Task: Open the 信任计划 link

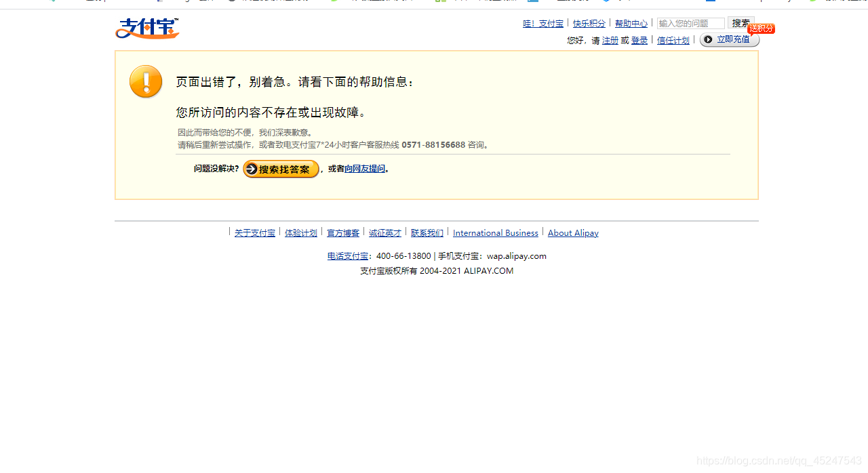Action: click(x=673, y=41)
